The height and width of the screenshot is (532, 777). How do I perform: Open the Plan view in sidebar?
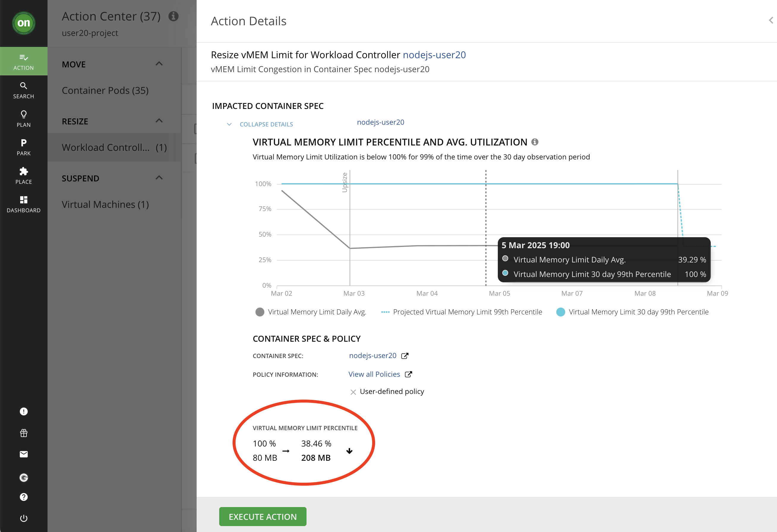coord(23,119)
